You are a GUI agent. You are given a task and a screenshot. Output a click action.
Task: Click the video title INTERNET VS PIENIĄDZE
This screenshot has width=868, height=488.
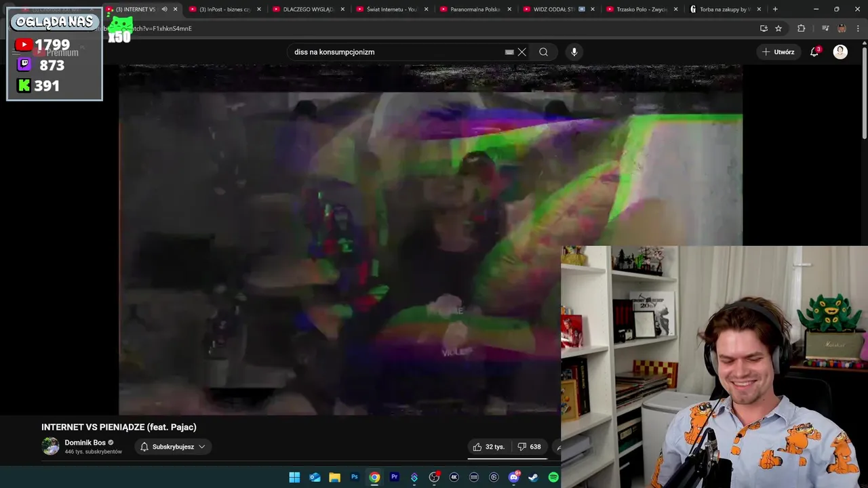point(119,427)
